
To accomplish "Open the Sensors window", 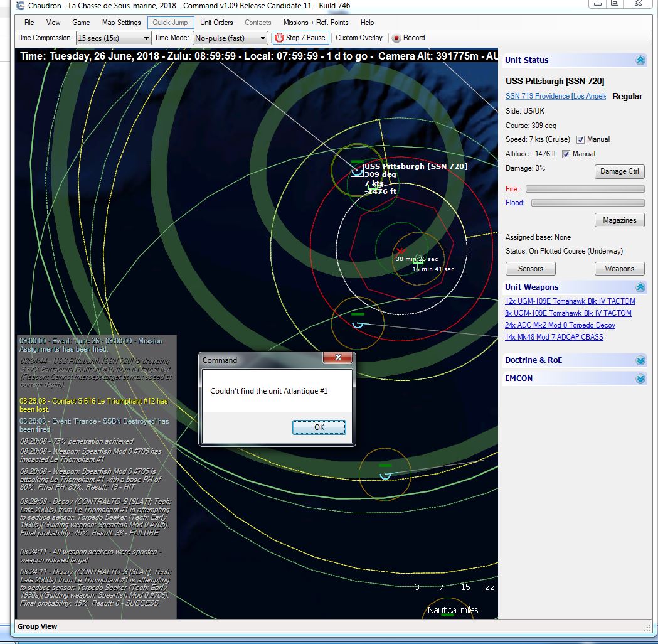I will coord(531,269).
